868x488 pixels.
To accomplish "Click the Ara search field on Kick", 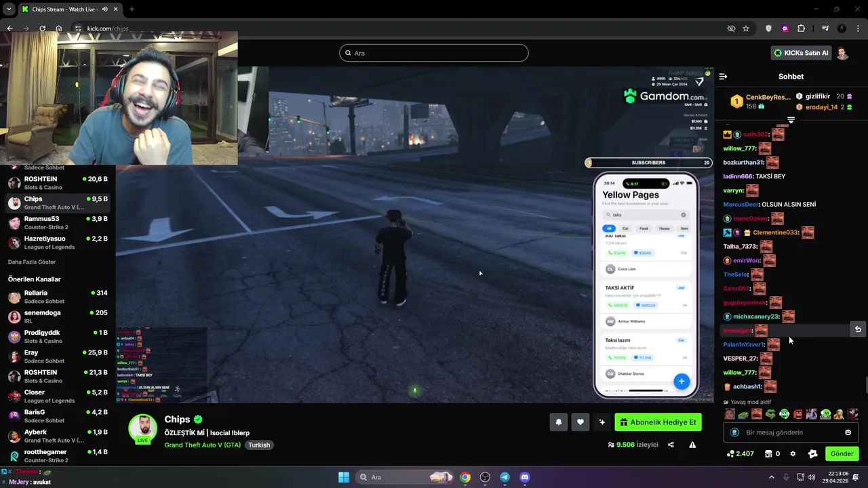I will point(434,53).
